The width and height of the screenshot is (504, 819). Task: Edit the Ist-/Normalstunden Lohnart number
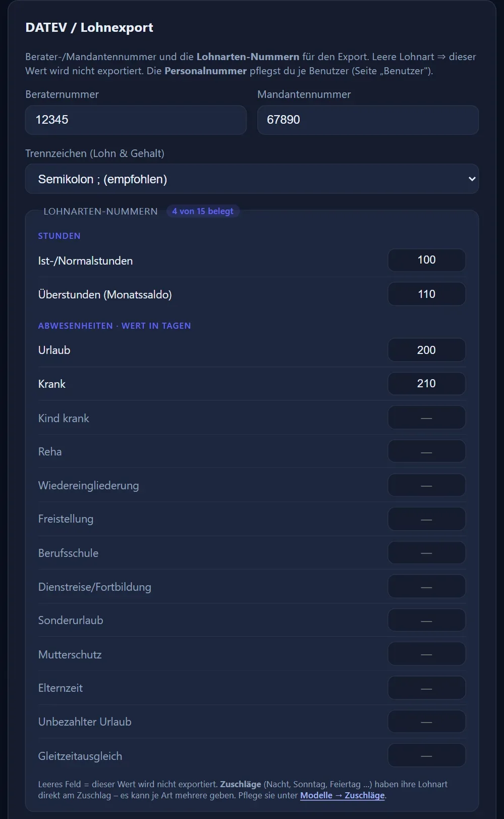coord(426,260)
